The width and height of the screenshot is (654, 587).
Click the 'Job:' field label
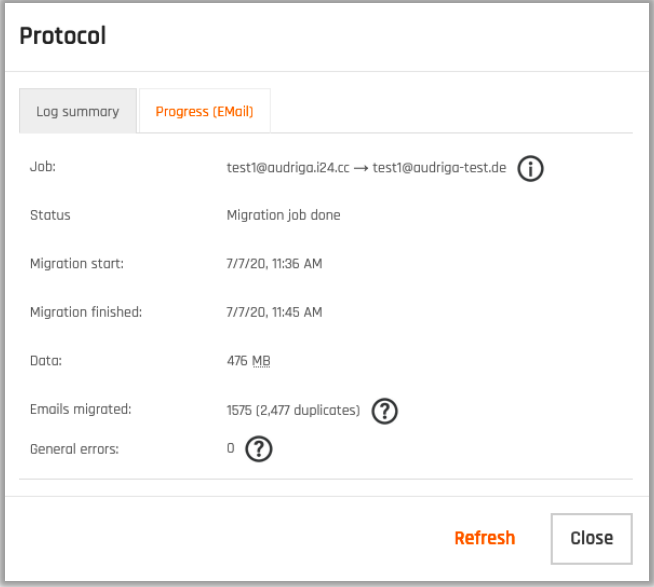43,167
